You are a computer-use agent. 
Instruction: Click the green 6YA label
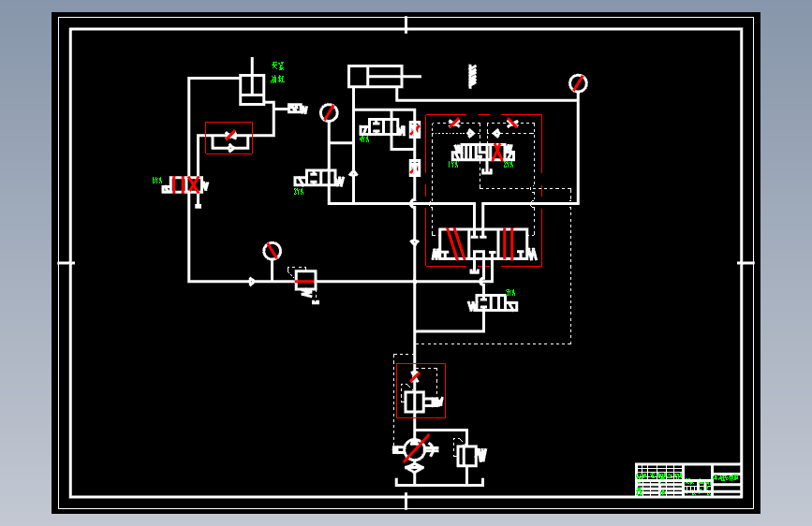coord(157,181)
